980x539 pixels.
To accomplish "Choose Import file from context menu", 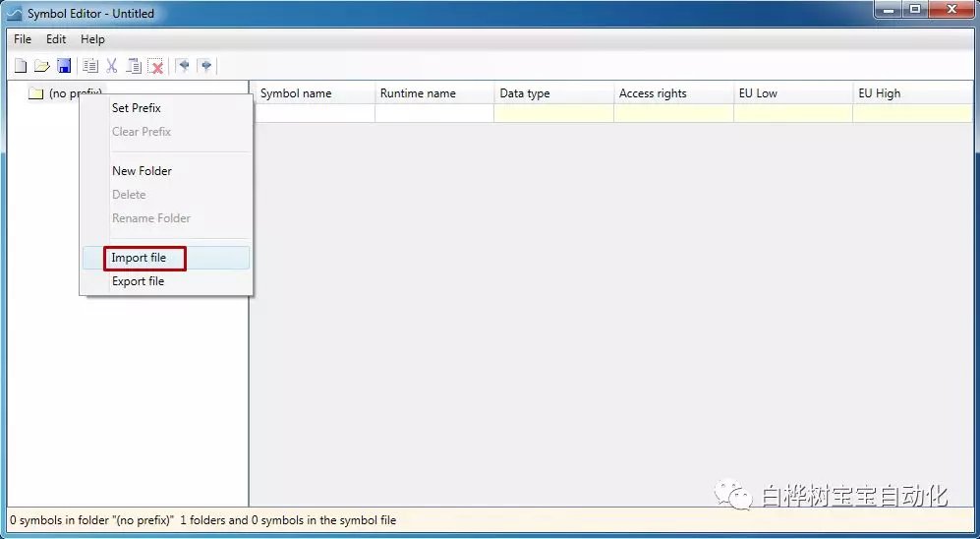I will [x=139, y=258].
